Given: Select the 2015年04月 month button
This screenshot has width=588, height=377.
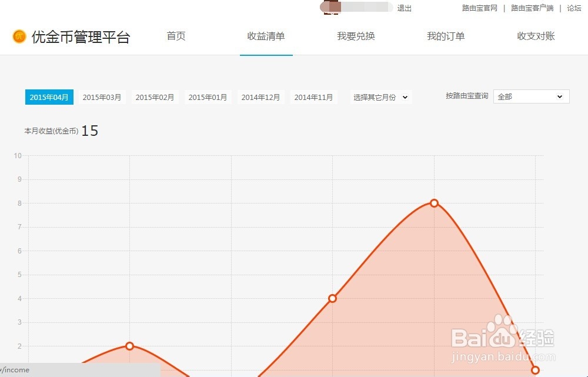Looking at the screenshot, I should click(x=49, y=97).
